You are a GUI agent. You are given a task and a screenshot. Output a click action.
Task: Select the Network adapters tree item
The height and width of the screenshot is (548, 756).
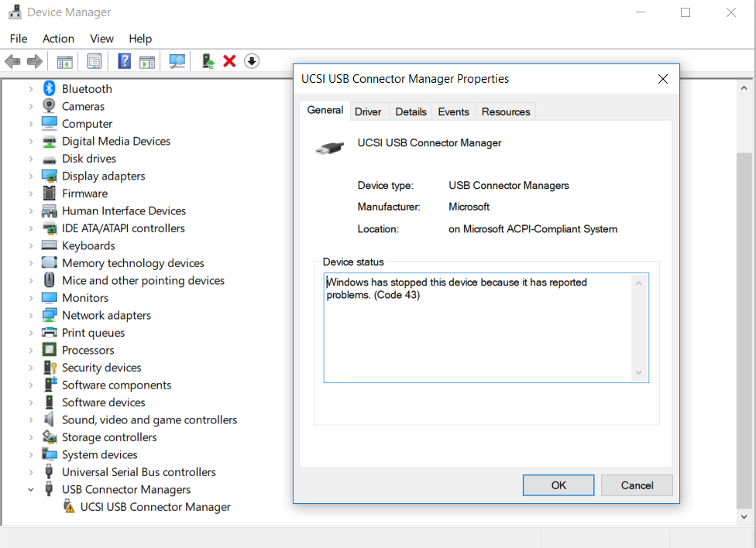[x=106, y=315]
